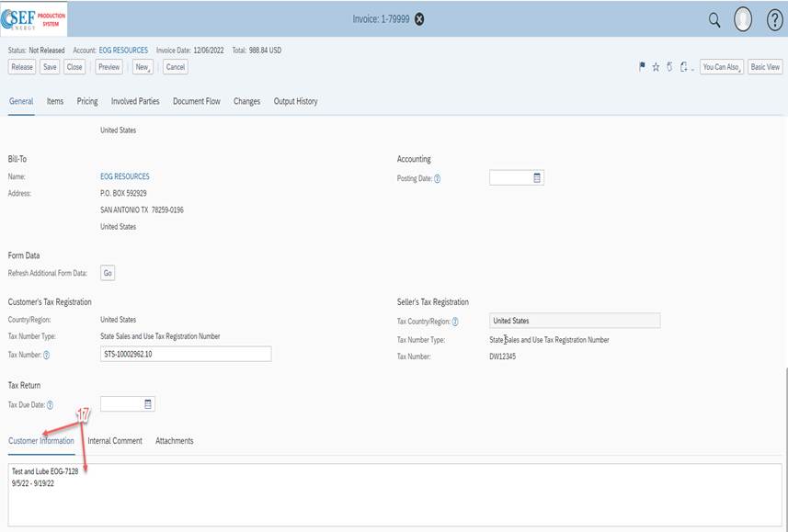Image resolution: width=788 pixels, height=532 pixels.
Task: Open the toolbar overflow menu
Action: click(x=692, y=68)
